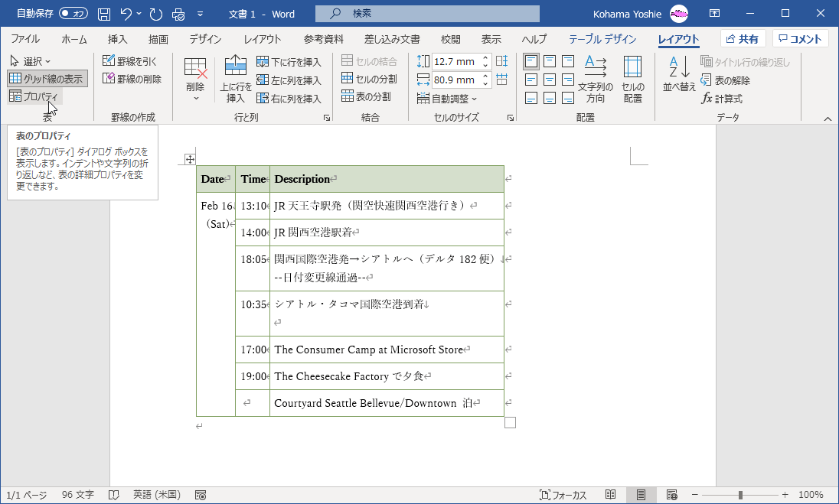Viewport: 839px width, 504px height.
Task: Select align center right cell alignment
Action: 568,80
